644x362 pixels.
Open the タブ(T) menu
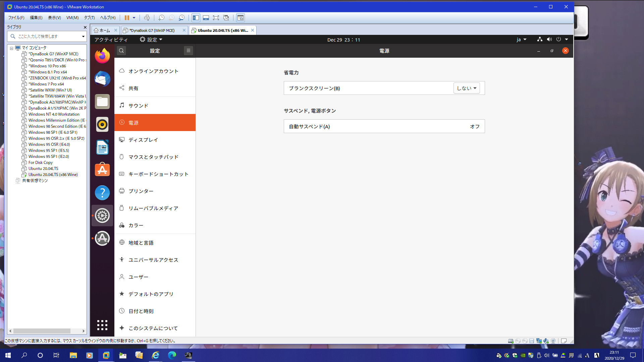point(89,18)
